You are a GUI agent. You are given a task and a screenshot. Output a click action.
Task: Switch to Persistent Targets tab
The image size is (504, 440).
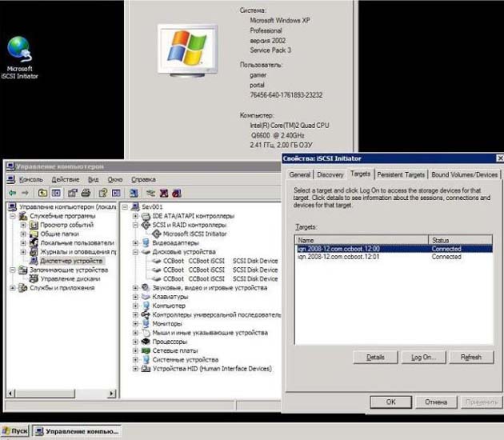(401, 174)
